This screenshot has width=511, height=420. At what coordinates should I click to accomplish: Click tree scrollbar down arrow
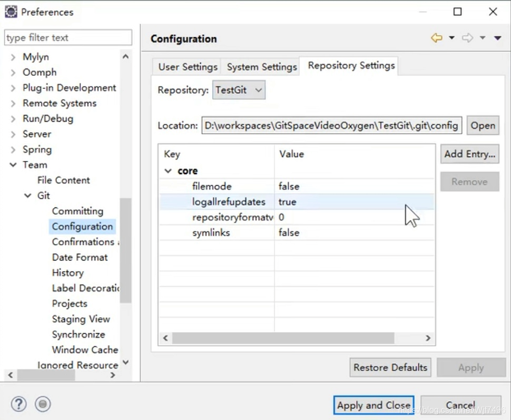[x=125, y=362]
